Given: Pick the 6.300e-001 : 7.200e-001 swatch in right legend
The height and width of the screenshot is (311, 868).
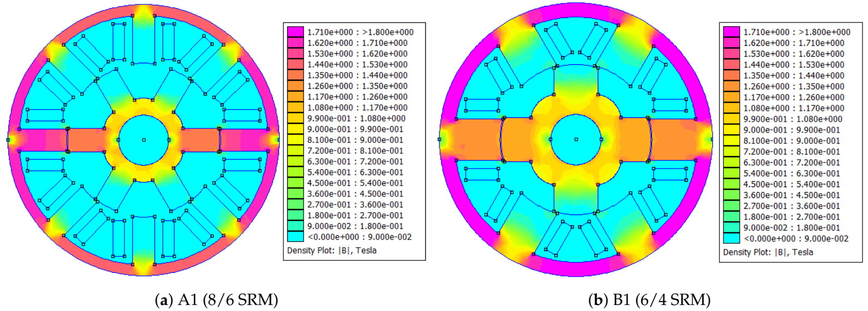Looking at the screenshot, I should point(731,163).
